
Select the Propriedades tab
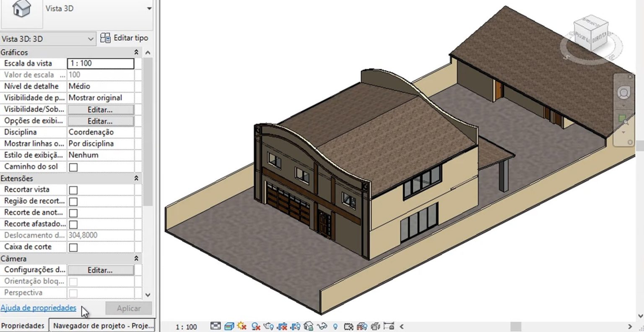pos(23,326)
